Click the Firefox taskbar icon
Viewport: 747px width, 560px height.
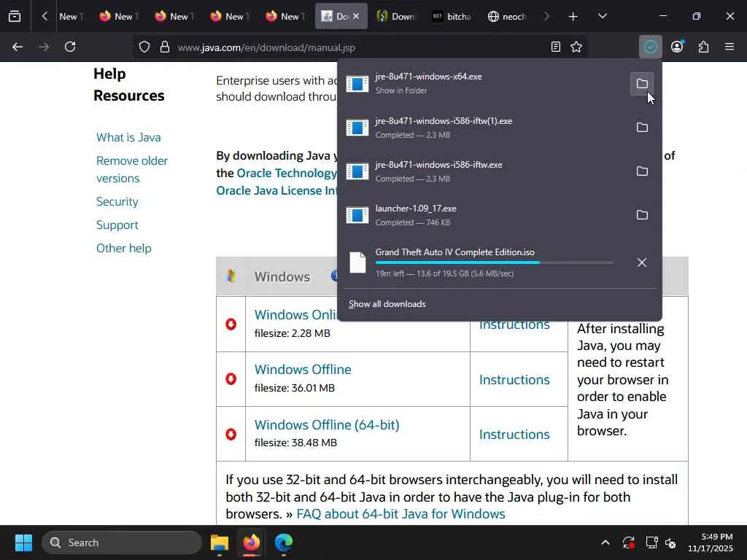[x=252, y=542]
